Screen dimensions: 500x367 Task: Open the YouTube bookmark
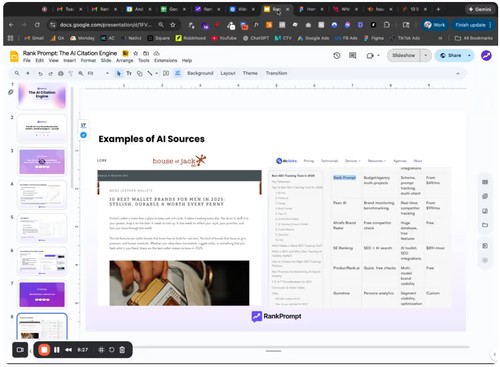click(x=224, y=38)
